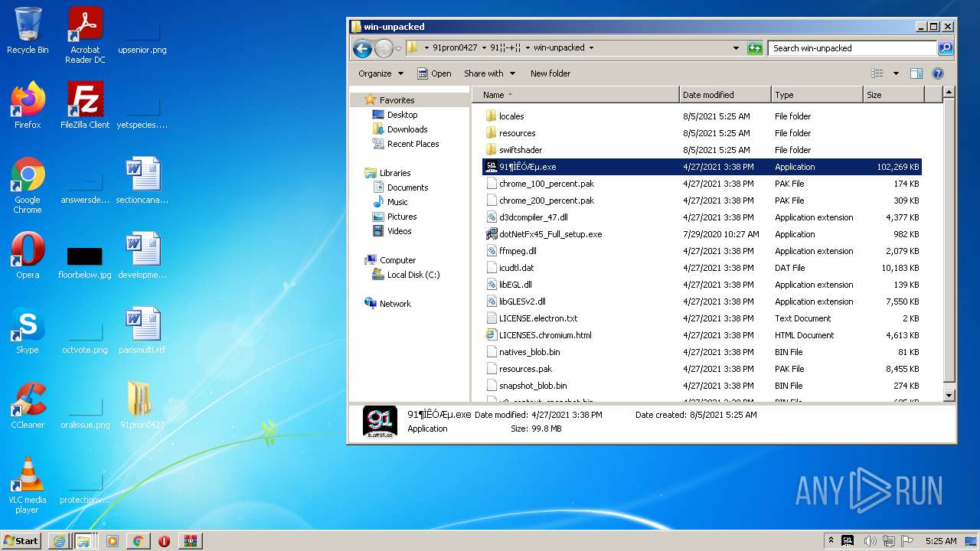Expand dropdown after win-unpacked in breadcrumb
This screenshot has height=551, width=980.
click(x=590, y=47)
